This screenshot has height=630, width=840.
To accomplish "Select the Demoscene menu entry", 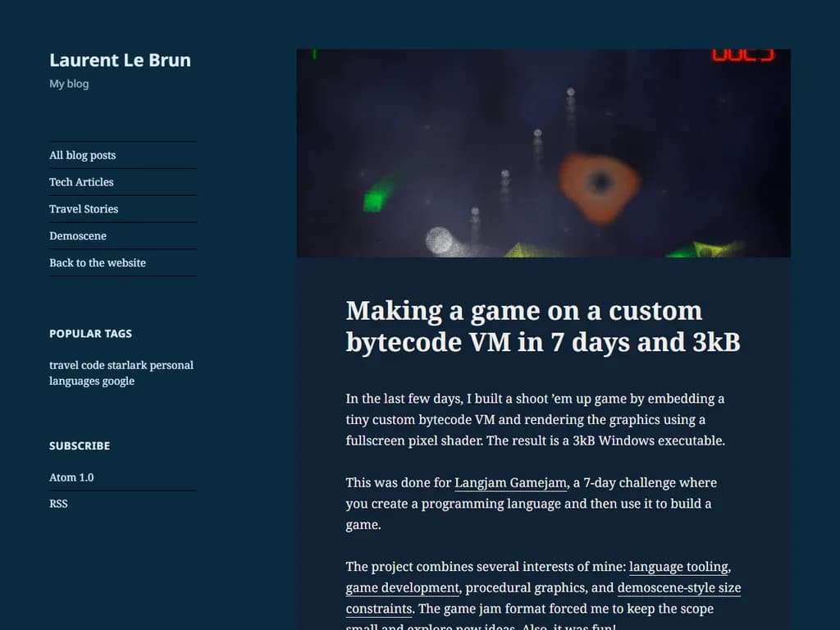I will click(x=78, y=236).
